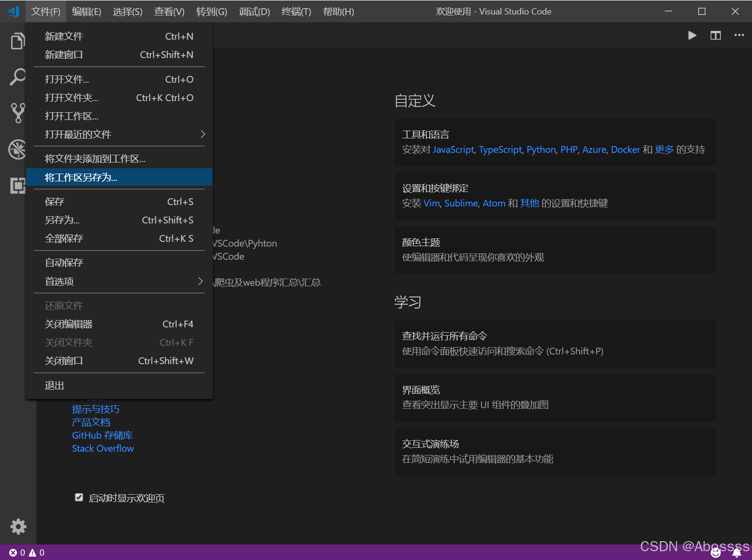Screen dimensions: 752x560
Task: Expand the 首选项 submenu arrow
Action: coord(200,281)
